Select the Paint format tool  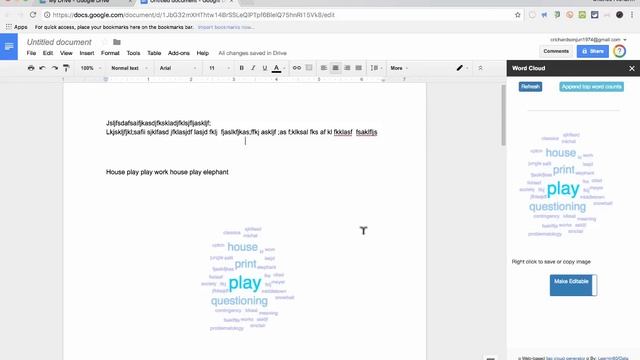66,68
